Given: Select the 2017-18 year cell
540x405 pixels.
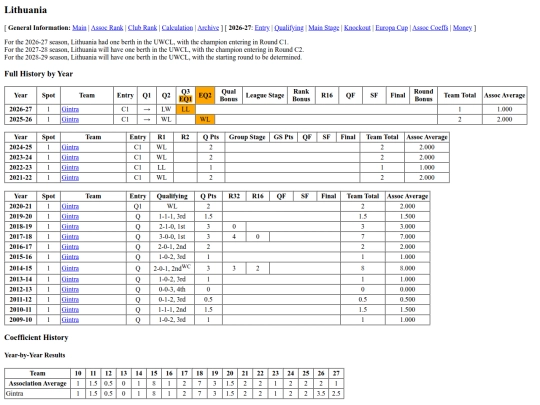Looking at the screenshot, I should (x=21, y=237).
